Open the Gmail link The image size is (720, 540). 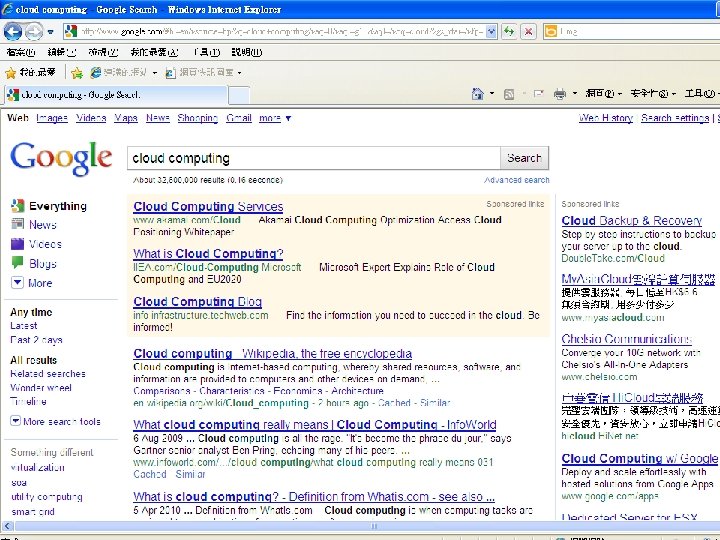click(239, 118)
